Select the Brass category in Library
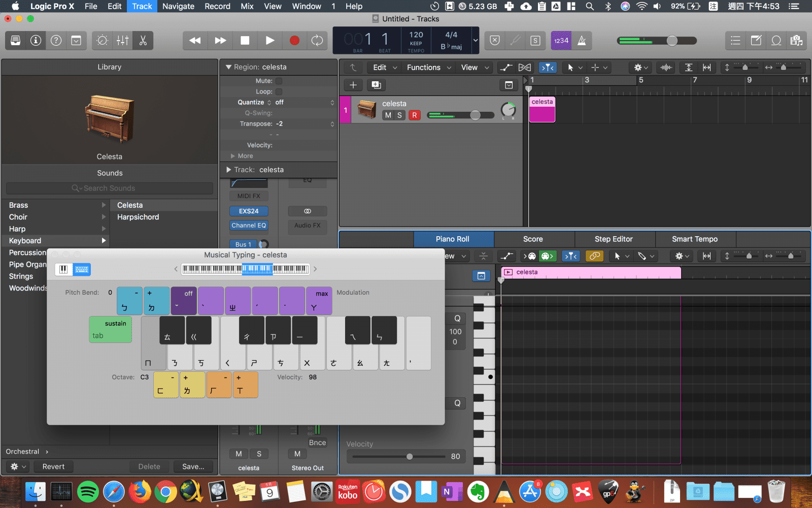Image resolution: width=812 pixels, height=508 pixels. 56,205
